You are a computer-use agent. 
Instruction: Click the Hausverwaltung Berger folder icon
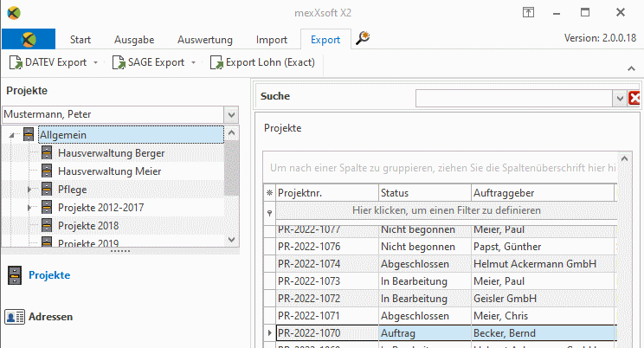[47, 153]
